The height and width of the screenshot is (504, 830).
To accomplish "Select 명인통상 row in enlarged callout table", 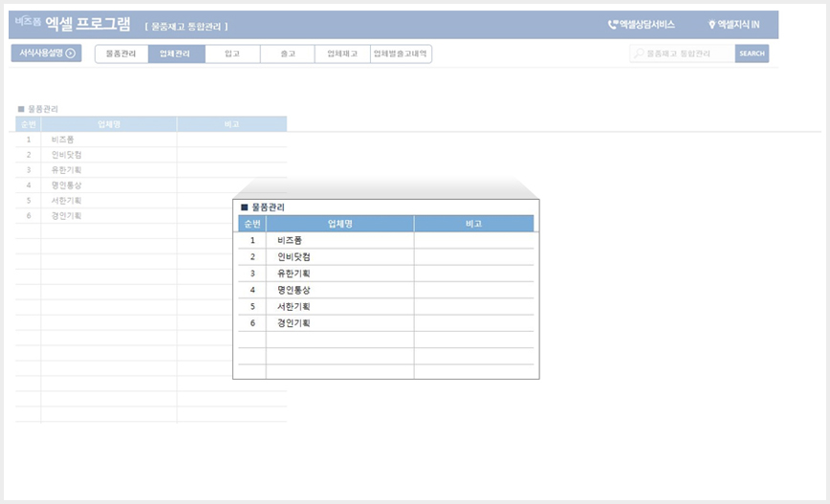I will [x=386, y=290].
